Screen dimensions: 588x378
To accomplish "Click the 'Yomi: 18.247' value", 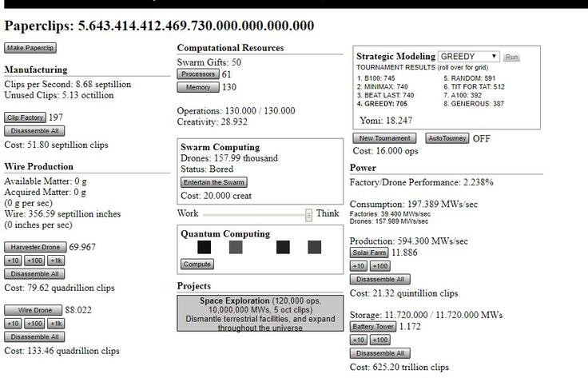I will click(x=386, y=121).
